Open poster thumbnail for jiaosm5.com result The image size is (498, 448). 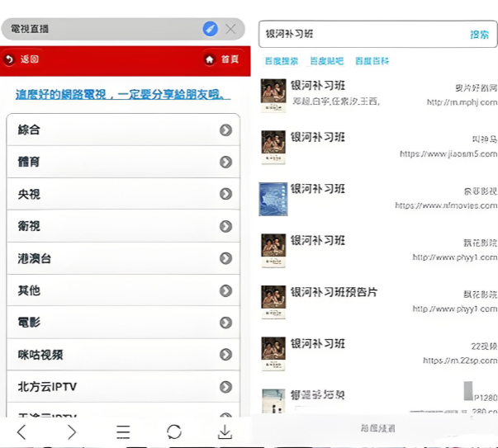273,147
